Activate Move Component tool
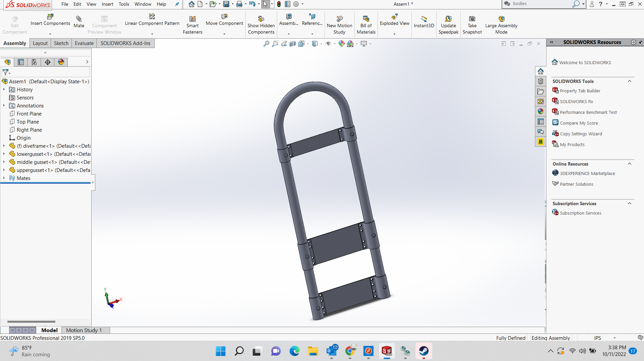The image size is (644, 361). point(225,20)
